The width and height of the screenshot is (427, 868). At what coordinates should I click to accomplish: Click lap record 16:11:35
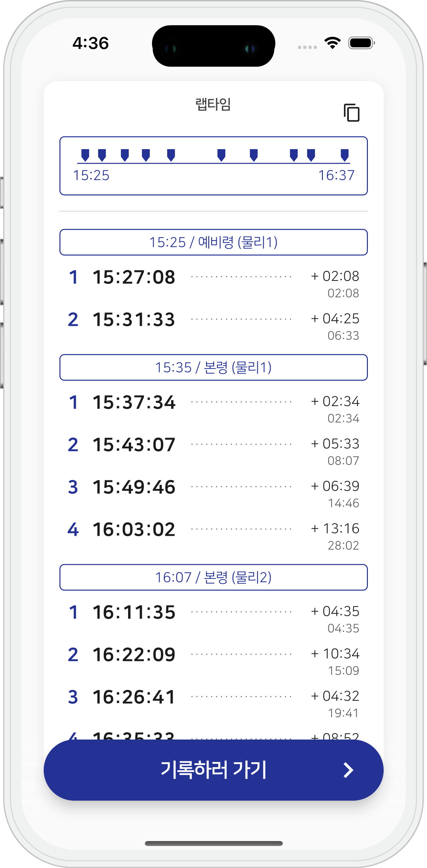134,612
